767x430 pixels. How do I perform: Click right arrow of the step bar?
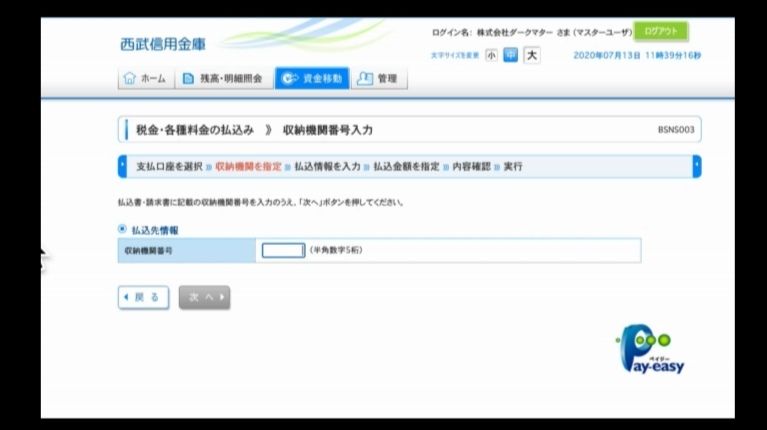click(x=696, y=166)
